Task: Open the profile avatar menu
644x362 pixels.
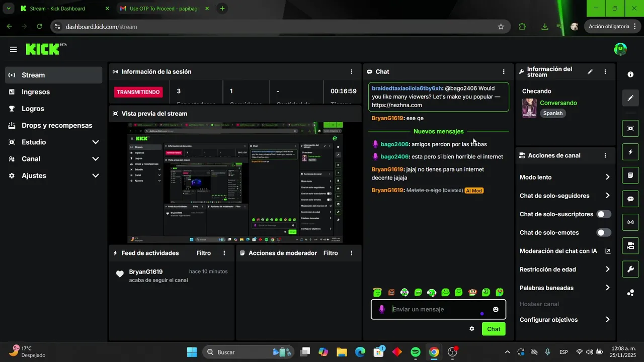Action: [x=620, y=49]
